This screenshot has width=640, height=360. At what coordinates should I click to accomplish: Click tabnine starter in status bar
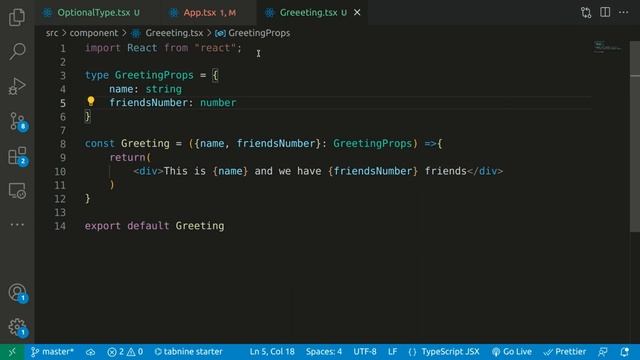[x=189, y=351]
